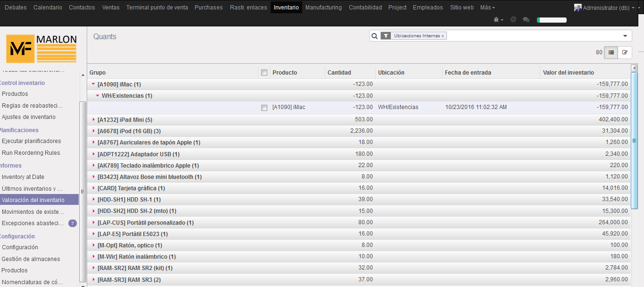This screenshot has width=644, height=287.
Task: Open the search options dropdown arrow
Action: pos(625,36)
